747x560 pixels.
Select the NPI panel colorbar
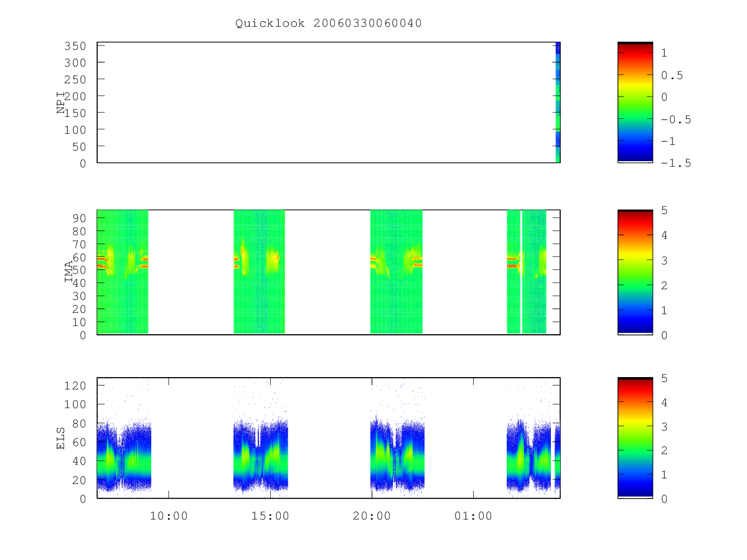coord(635,102)
